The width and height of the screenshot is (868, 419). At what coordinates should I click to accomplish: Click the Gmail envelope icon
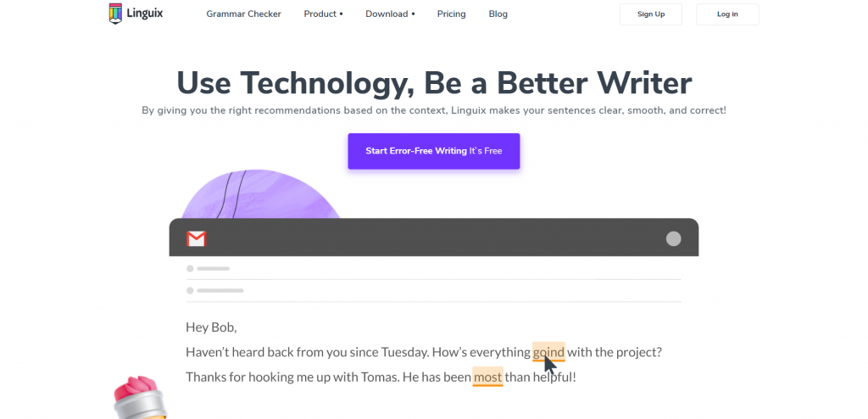[x=196, y=239]
